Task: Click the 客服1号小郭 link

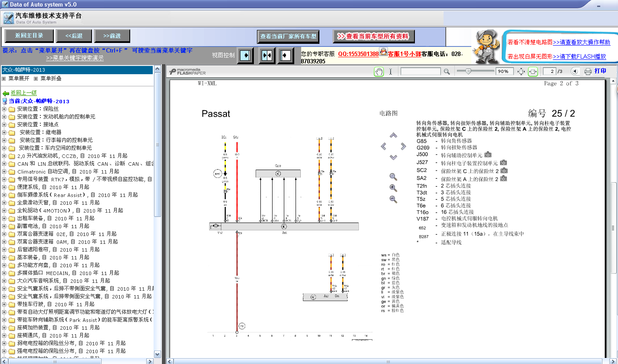Action: pyautogui.click(x=404, y=54)
